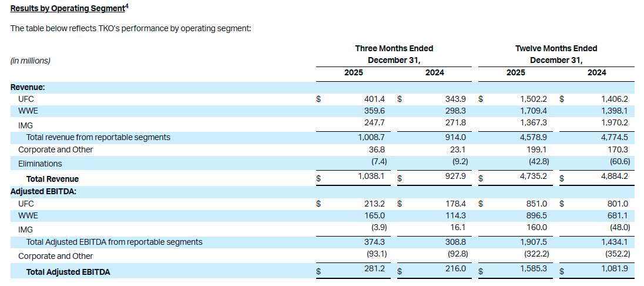The height and width of the screenshot is (286, 644).
Task: Click UFC Adjusted EBITDA value 851.0
Action: [537, 203]
